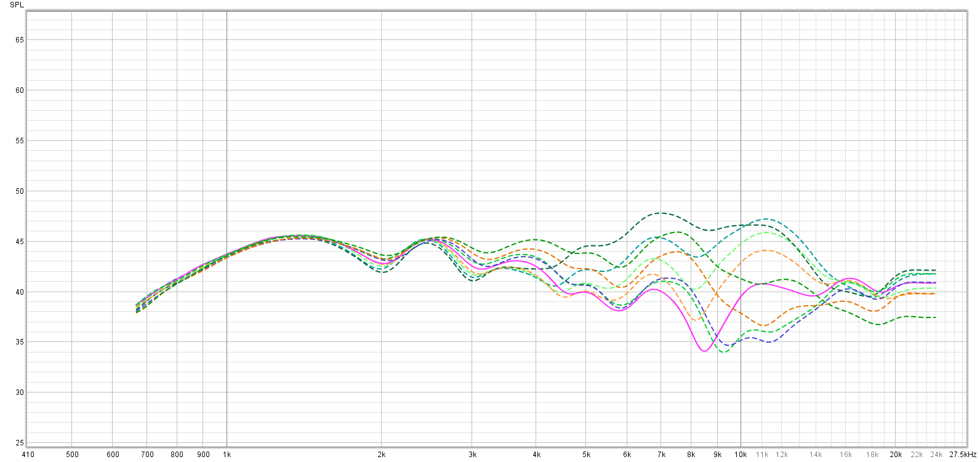Screen dimensions: 980x462
Task: Click the 20k frequency axis label
Action: [x=896, y=455]
